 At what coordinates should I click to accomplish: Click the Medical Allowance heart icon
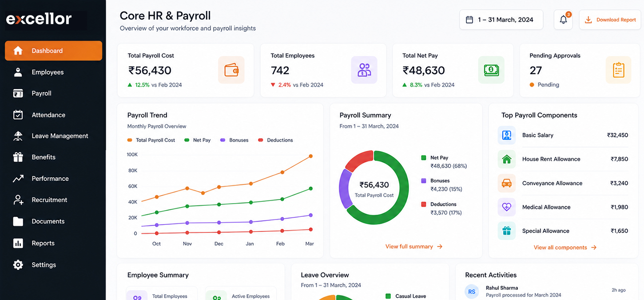click(x=507, y=207)
